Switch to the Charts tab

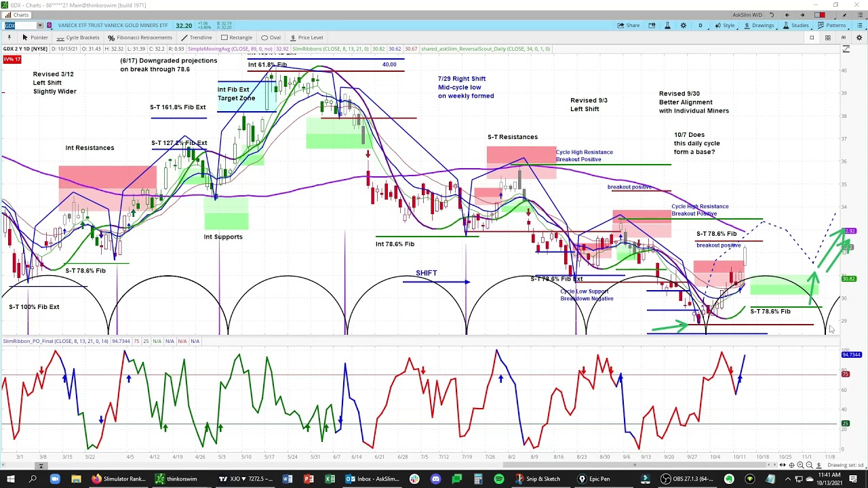click(x=17, y=15)
